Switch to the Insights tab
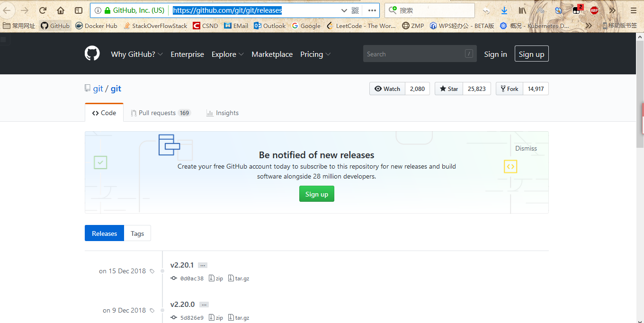This screenshot has height=323, width=644. [x=223, y=113]
